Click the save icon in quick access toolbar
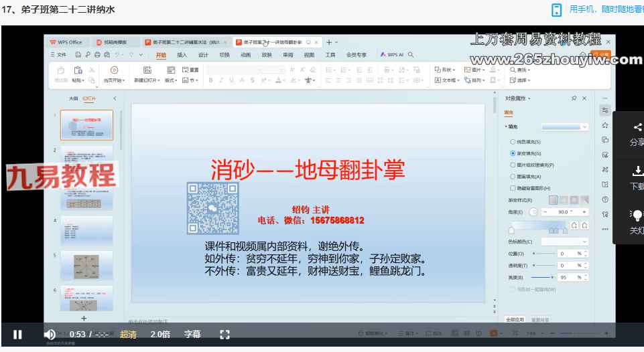The width and height of the screenshot is (644, 352). tap(78, 55)
